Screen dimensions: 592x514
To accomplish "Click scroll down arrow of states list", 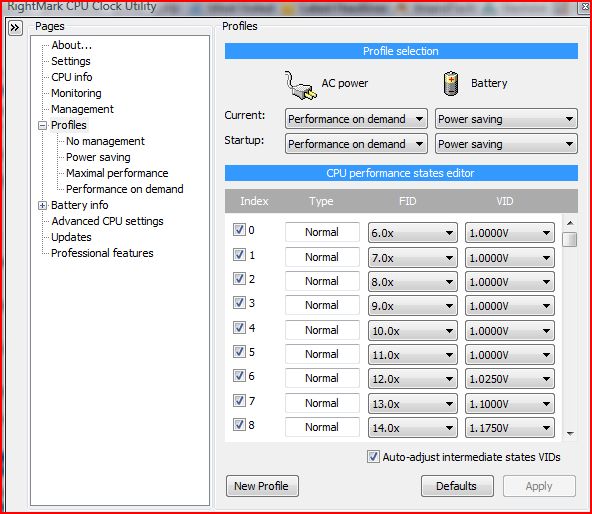I will (570, 434).
